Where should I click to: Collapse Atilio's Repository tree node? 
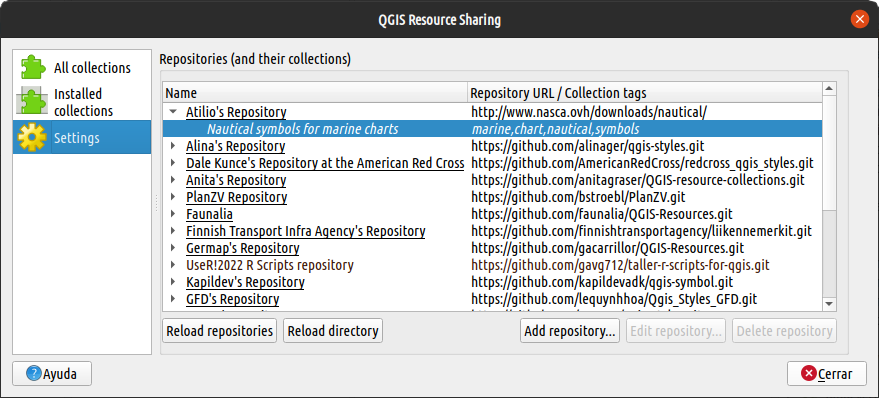coord(173,112)
